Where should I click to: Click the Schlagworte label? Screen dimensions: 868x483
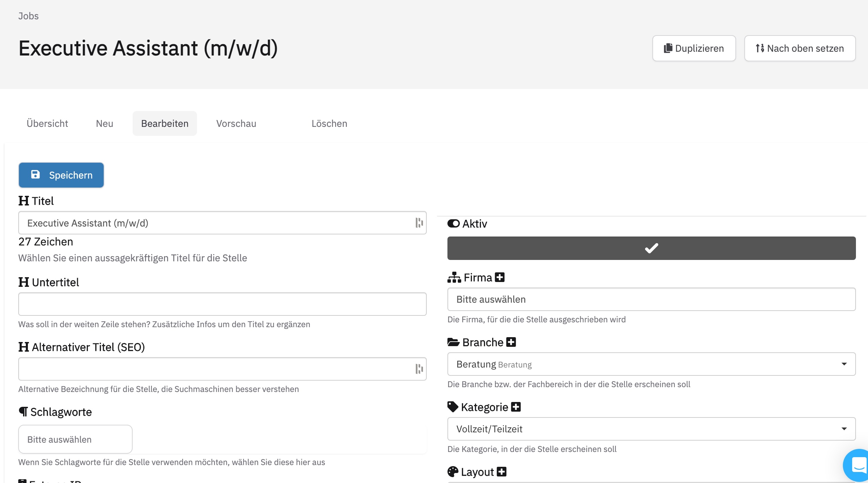pos(61,412)
